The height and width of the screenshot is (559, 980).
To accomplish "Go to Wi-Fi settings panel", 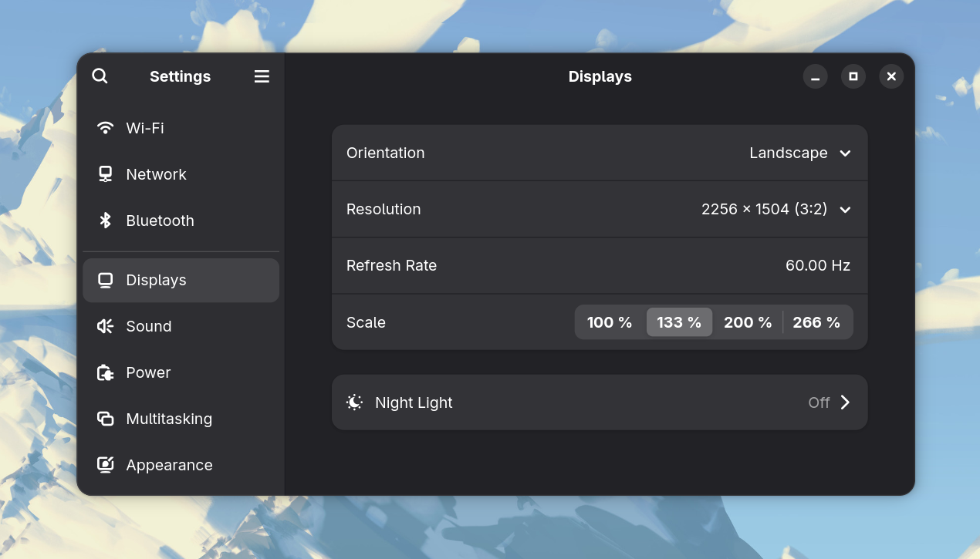I will pyautogui.click(x=181, y=128).
